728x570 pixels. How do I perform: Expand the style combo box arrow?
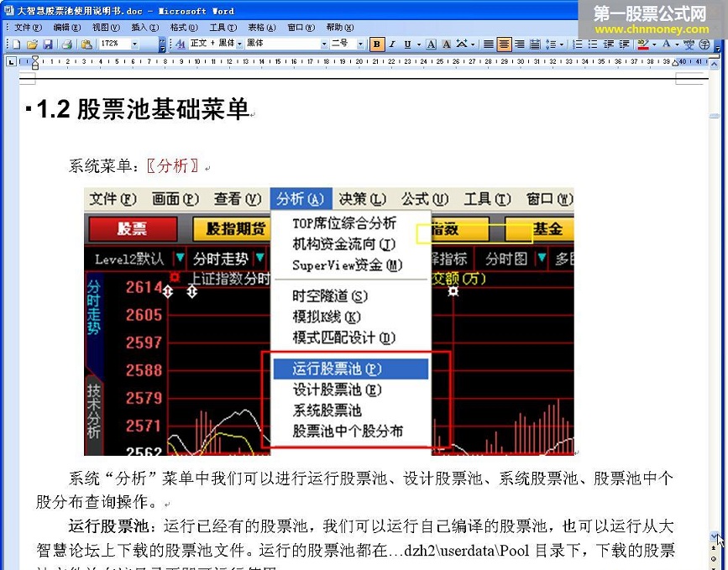tap(240, 44)
